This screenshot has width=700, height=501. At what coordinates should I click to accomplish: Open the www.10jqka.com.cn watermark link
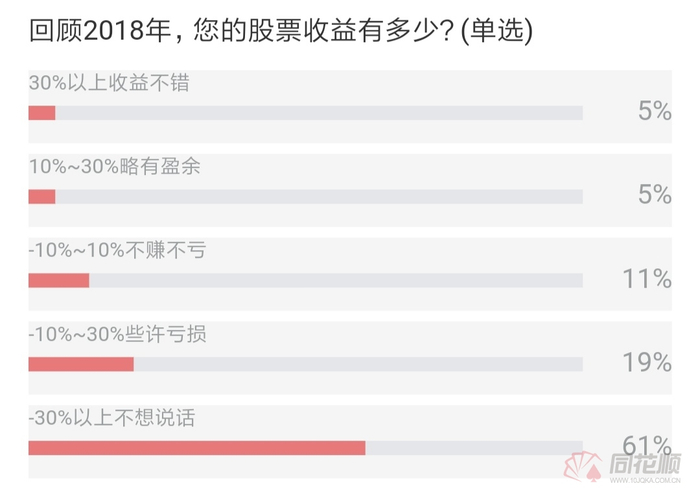click(645, 480)
